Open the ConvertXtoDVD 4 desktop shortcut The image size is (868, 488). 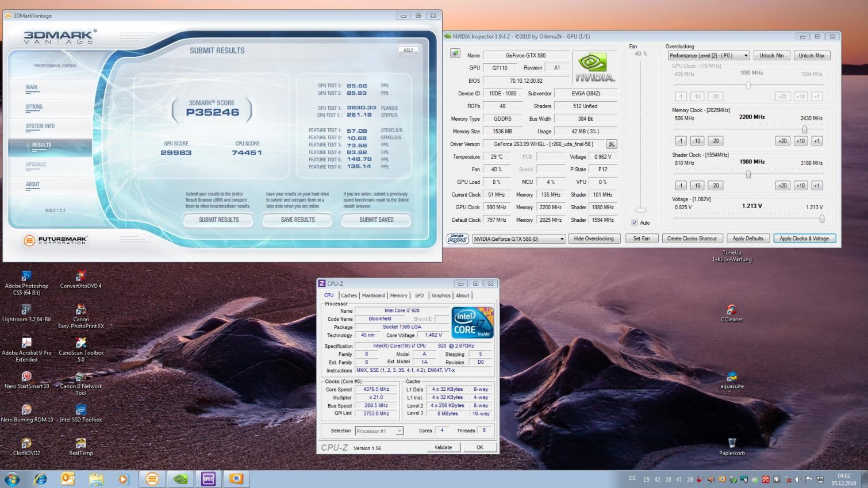point(81,280)
